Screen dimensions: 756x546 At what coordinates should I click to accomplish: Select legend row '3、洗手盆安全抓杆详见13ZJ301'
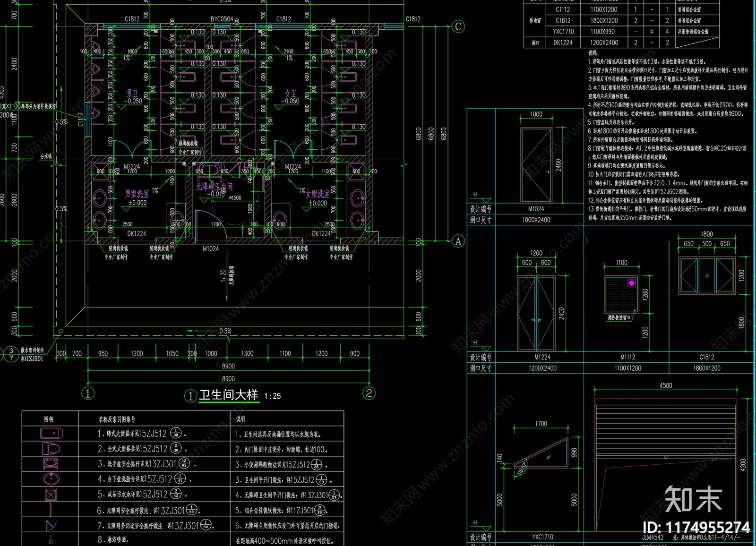[146, 464]
